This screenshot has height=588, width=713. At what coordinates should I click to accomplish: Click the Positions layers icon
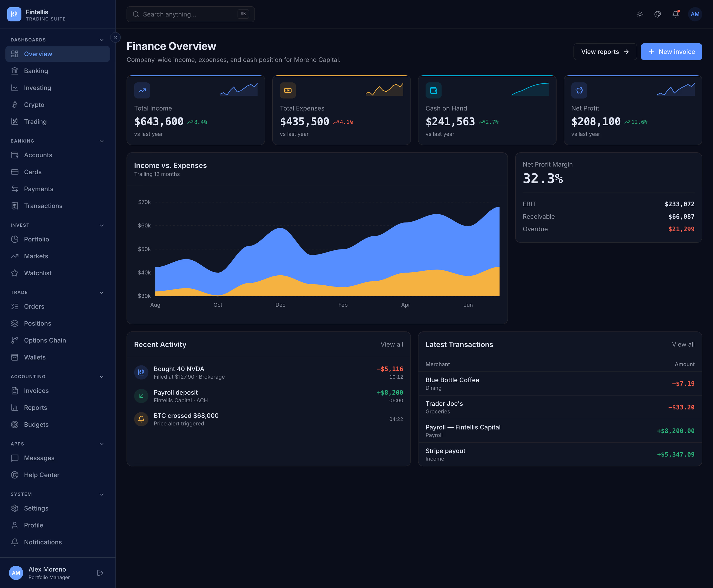pyautogui.click(x=14, y=324)
